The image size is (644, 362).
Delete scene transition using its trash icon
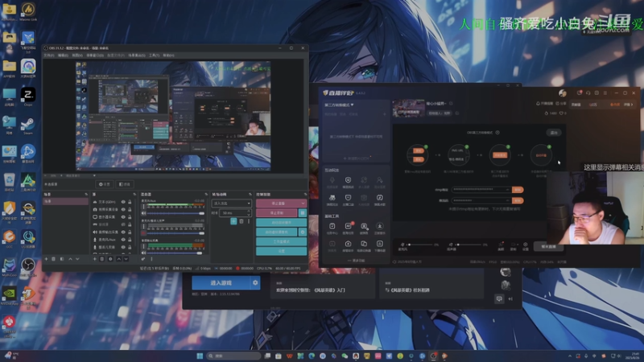242,221
